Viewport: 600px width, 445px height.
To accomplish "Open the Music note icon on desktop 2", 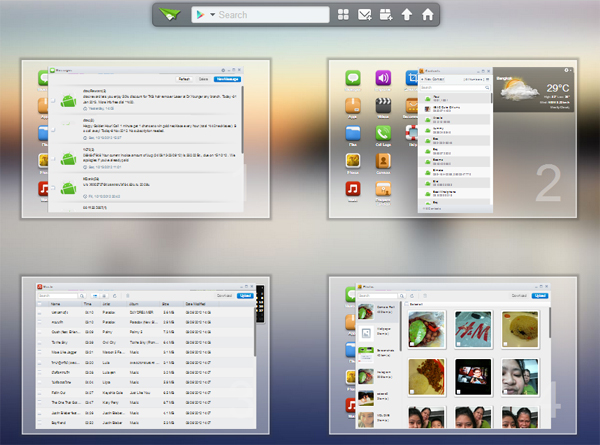I will 353,189.
